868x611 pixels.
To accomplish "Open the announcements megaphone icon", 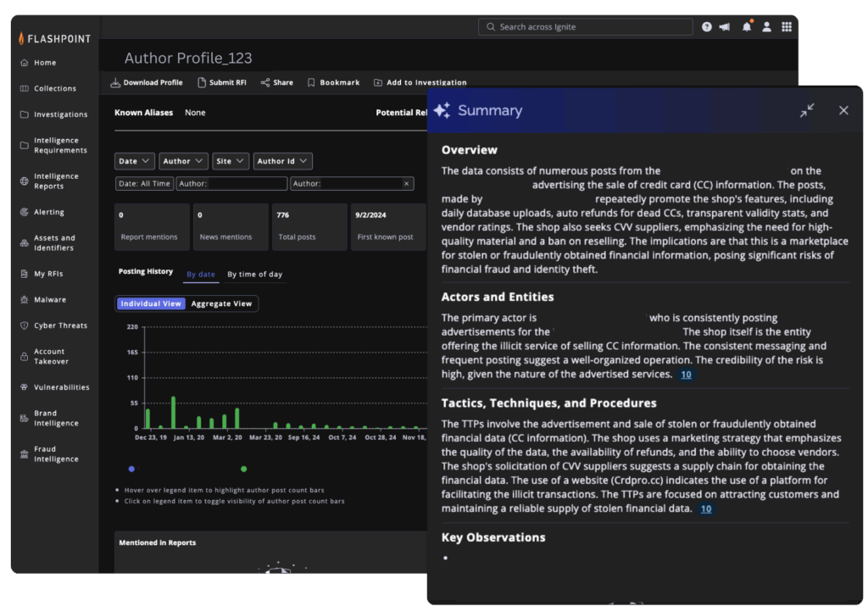I will [x=725, y=27].
